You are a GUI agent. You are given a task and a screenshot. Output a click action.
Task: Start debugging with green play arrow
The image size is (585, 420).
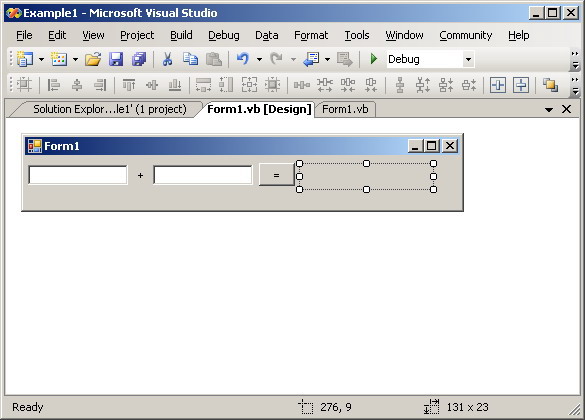373,59
